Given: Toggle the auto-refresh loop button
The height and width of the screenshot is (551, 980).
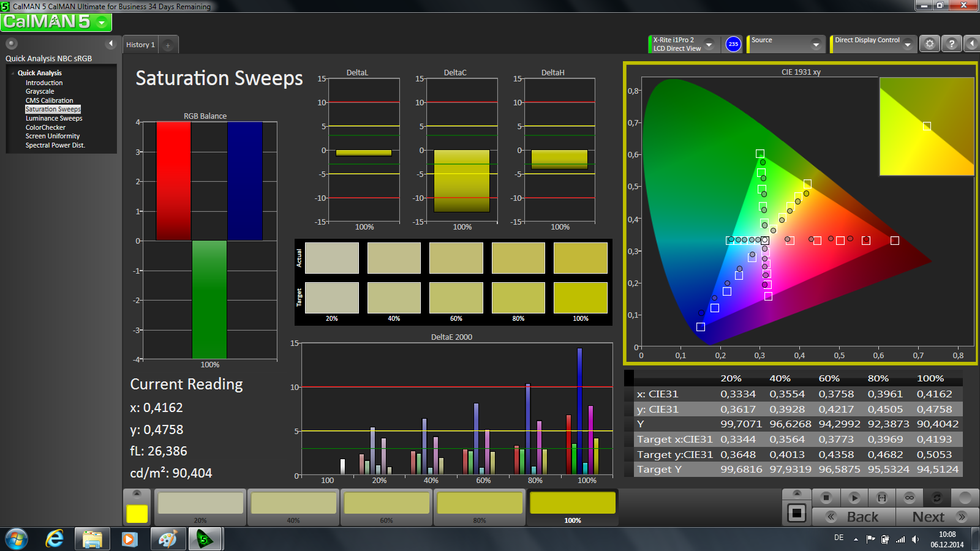Looking at the screenshot, I should [x=937, y=498].
